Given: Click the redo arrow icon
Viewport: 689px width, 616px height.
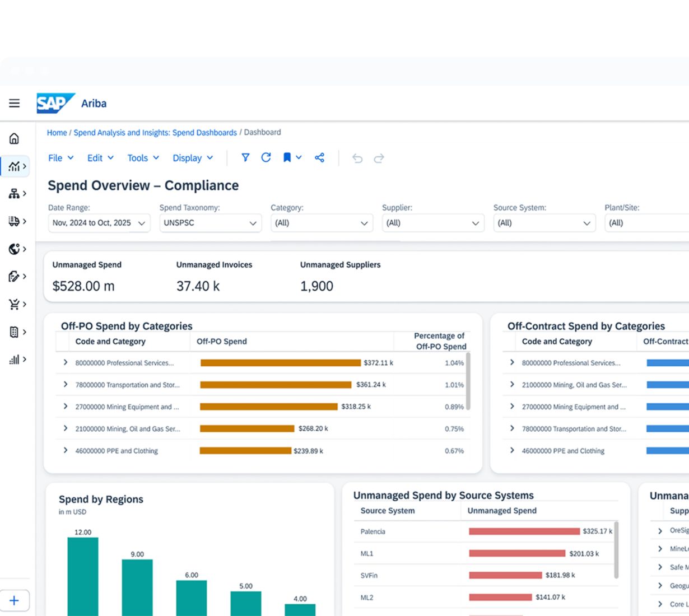Looking at the screenshot, I should click(x=379, y=158).
